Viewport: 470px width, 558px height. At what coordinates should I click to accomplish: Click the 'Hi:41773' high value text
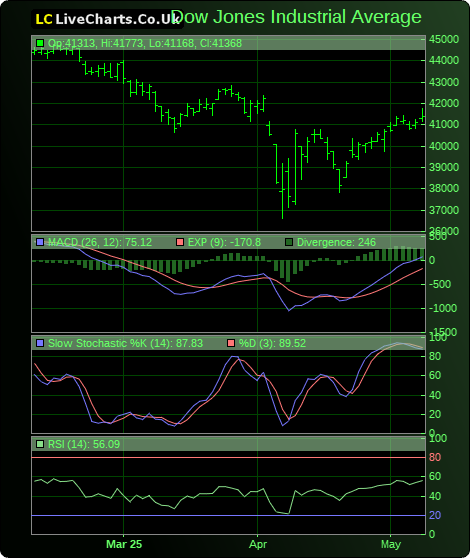tap(122, 43)
